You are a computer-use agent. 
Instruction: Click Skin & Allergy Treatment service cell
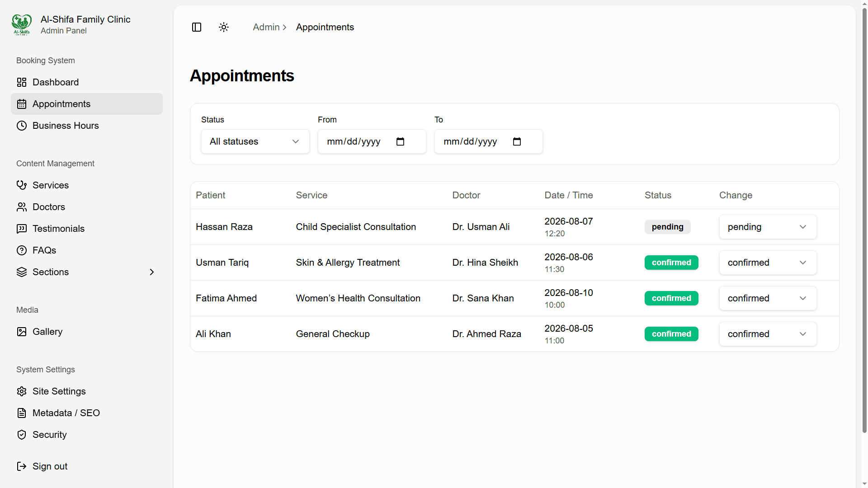pos(348,263)
